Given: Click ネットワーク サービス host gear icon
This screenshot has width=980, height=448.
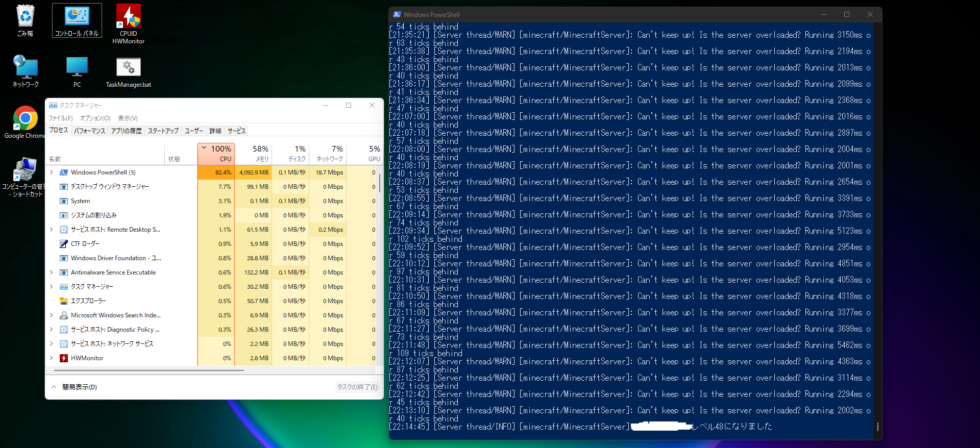Looking at the screenshot, I should 64,344.
